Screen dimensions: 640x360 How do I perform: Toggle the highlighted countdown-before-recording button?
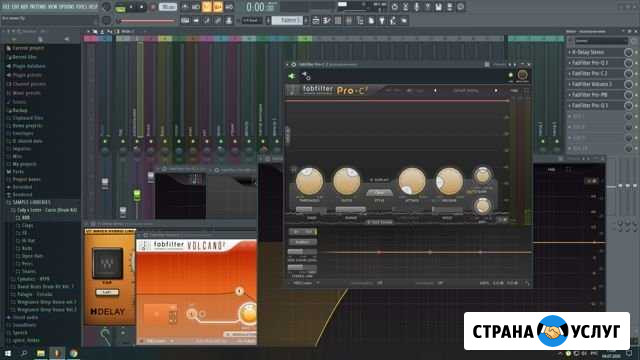coord(207,7)
